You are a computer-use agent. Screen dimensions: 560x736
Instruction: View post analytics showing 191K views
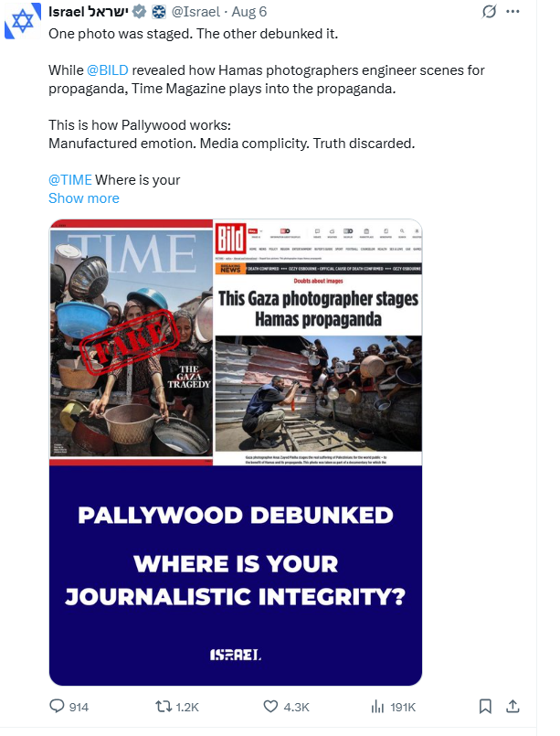394,707
